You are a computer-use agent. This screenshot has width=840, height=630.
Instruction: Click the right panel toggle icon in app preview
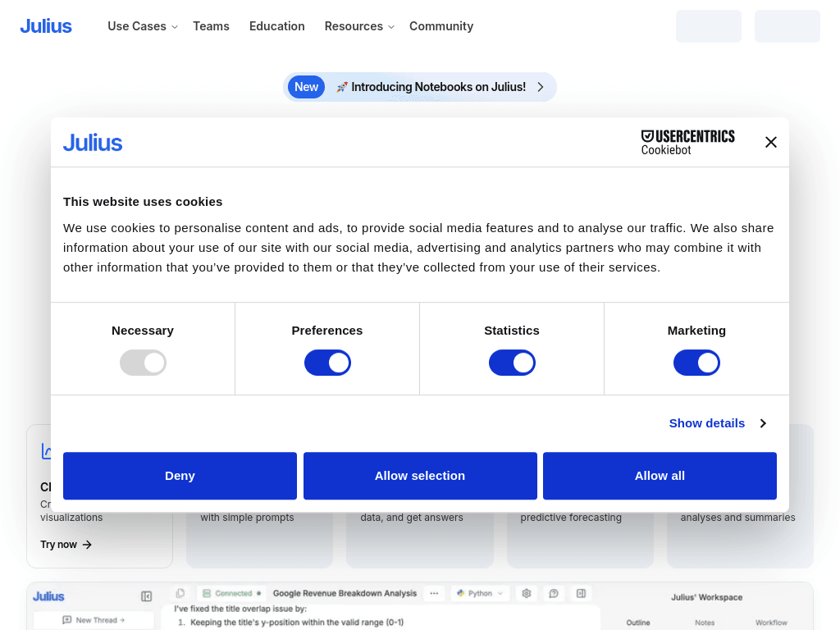[582, 593]
